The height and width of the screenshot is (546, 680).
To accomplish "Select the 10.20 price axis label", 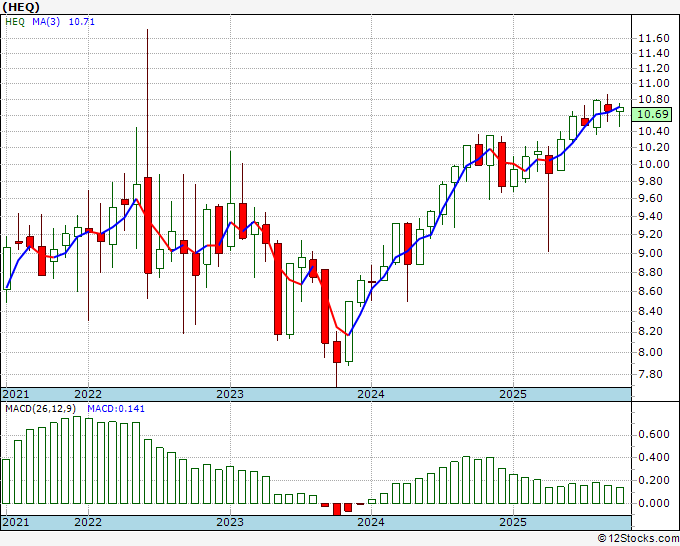I will (x=654, y=148).
